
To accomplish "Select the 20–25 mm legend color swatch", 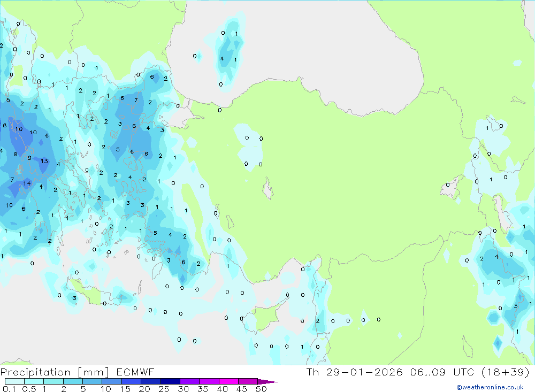I will click(150, 381).
